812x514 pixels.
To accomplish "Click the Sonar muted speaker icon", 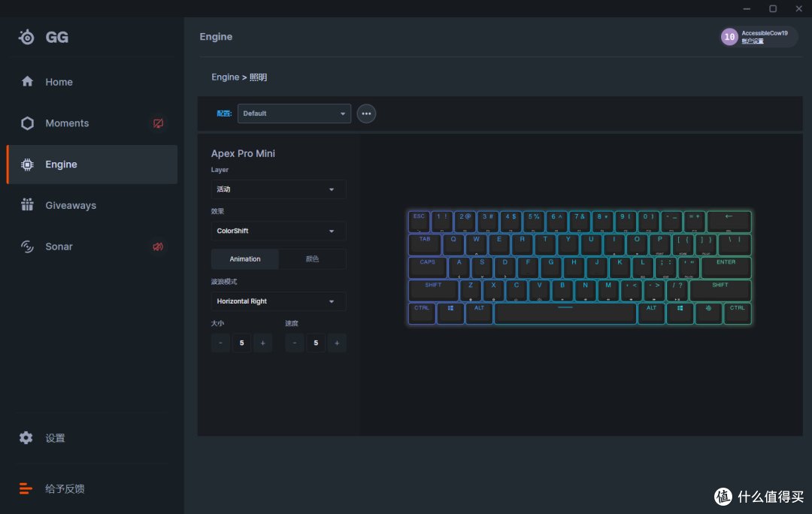I will pyautogui.click(x=158, y=246).
